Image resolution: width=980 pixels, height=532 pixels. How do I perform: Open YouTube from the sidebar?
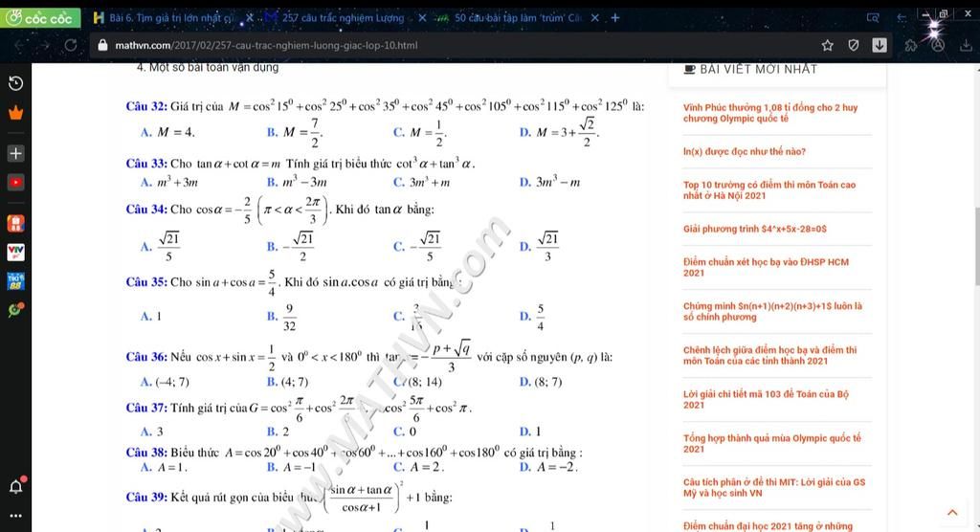(15, 183)
